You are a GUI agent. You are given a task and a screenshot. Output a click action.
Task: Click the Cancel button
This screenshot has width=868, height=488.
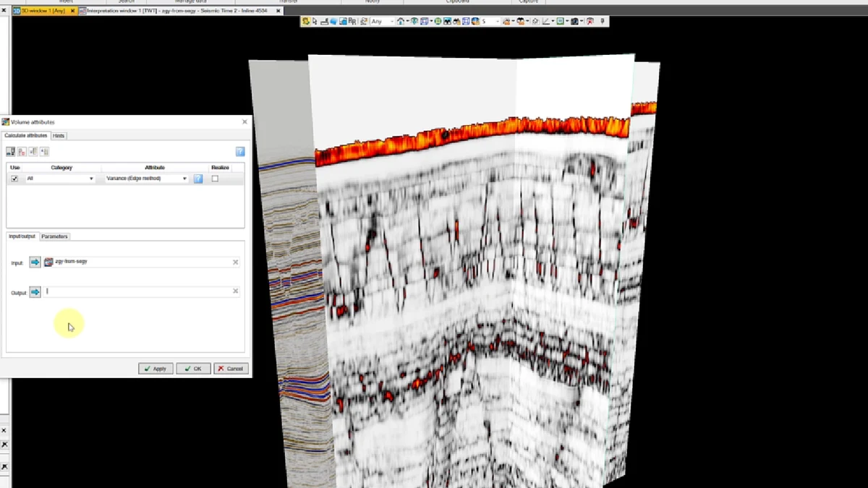[x=231, y=369]
